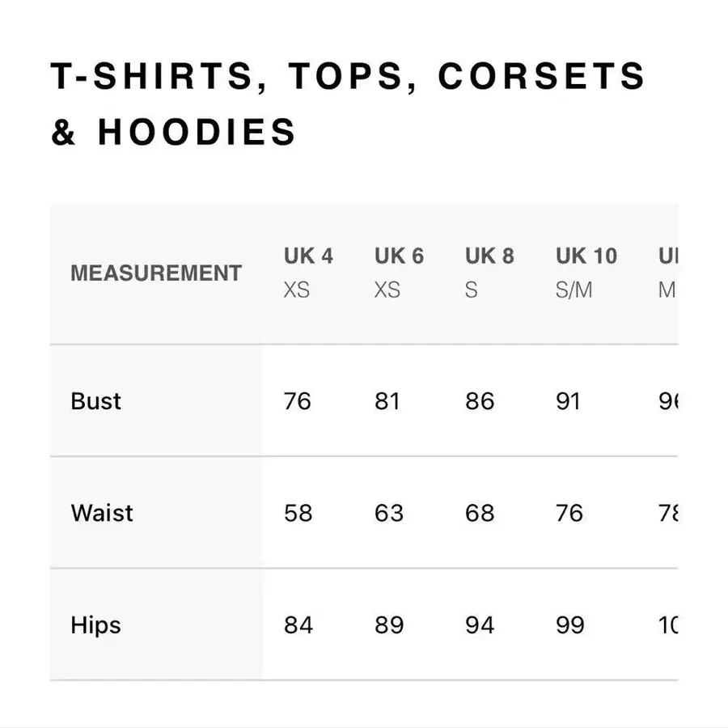The image size is (728, 728).
Task: Click the T-Shirts, Tops, Corsets & Hoodies heading
Action: tap(347, 104)
